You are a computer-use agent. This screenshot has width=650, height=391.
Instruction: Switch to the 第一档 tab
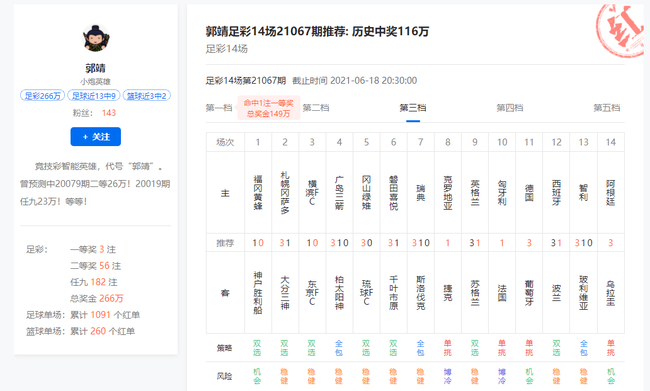click(219, 108)
